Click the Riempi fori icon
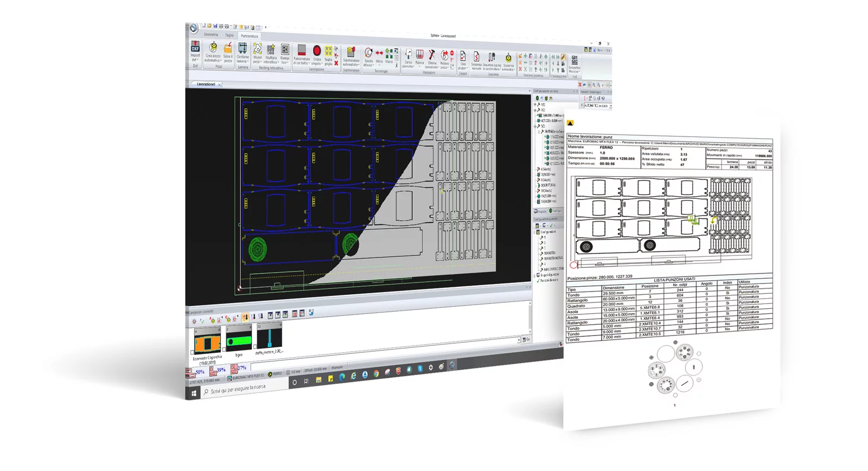The width and height of the screenshot is (868, 471). pyautogui.click(x=285, y=50)
